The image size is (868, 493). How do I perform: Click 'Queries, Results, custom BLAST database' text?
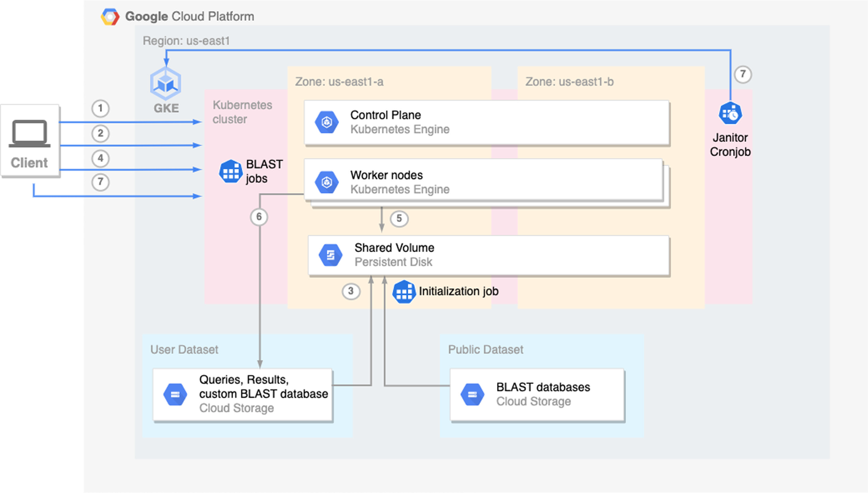(x=264, y=387)
